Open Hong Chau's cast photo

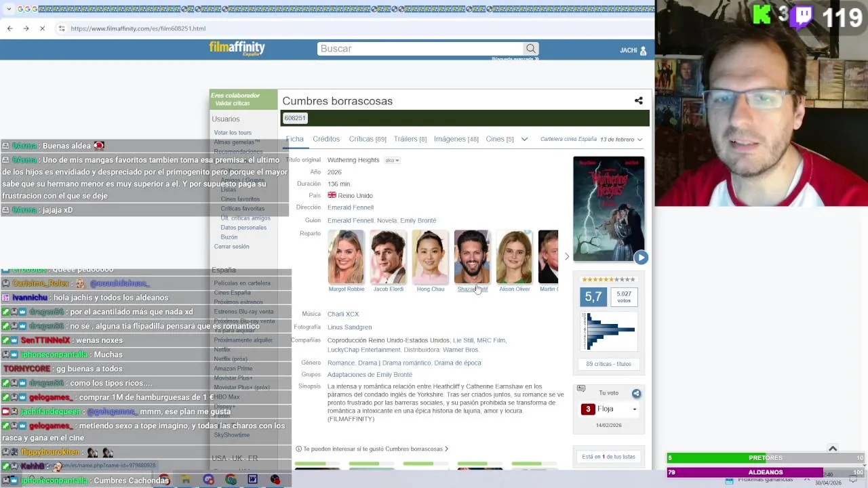(430, 257)
